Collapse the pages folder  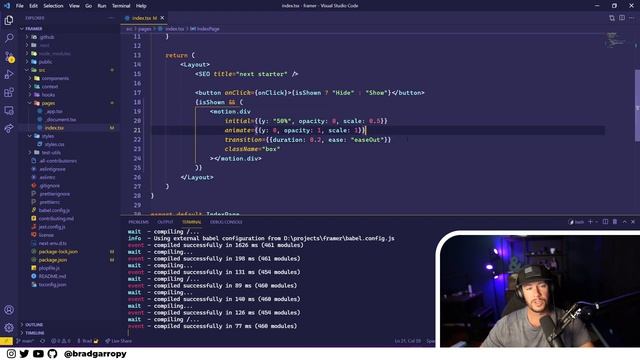(48, 103)
